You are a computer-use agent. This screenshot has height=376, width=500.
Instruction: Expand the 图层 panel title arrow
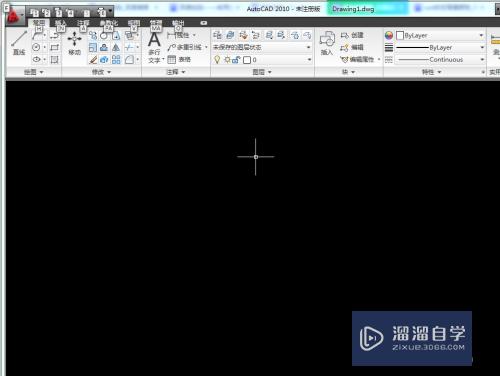pyautogui.click(x=270, y=72)
